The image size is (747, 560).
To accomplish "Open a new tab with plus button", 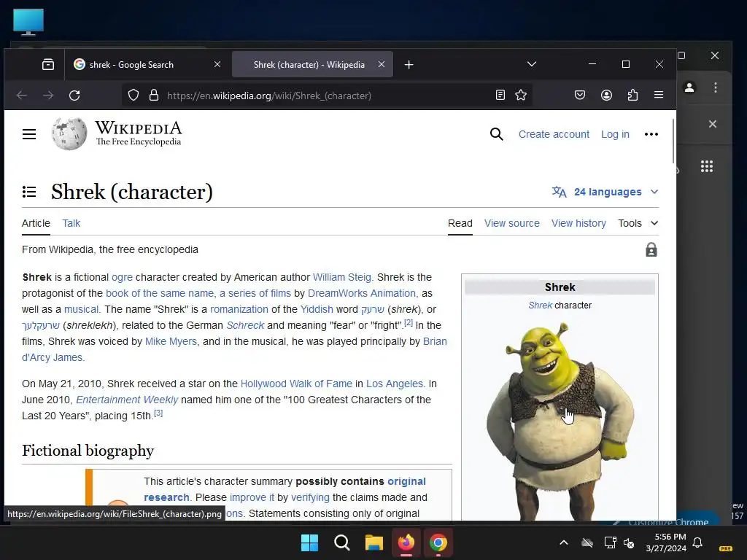I will pos(409,64).
